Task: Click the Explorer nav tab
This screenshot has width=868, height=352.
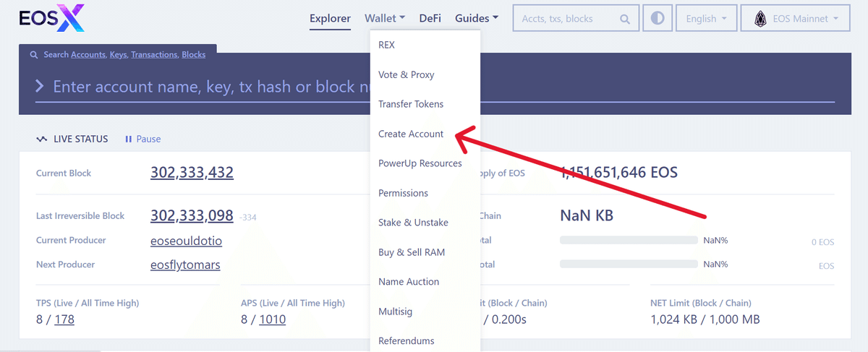Action: (x=330, y=19)
